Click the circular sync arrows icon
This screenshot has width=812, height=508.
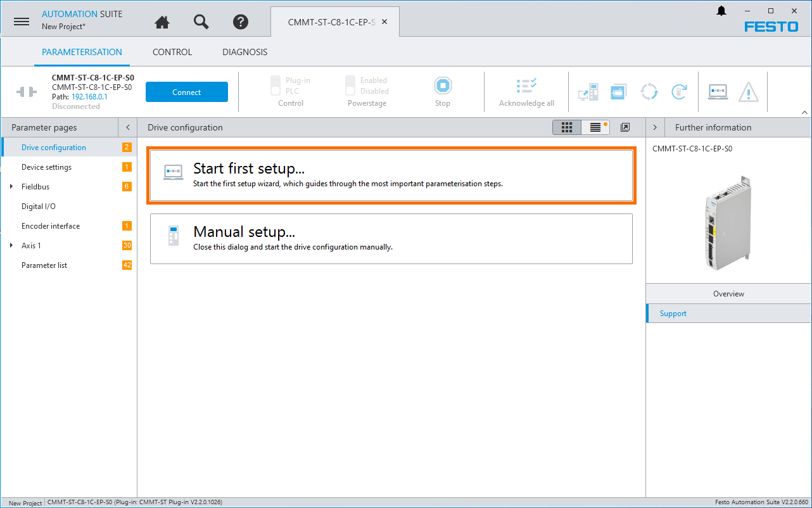click(649, 92)
